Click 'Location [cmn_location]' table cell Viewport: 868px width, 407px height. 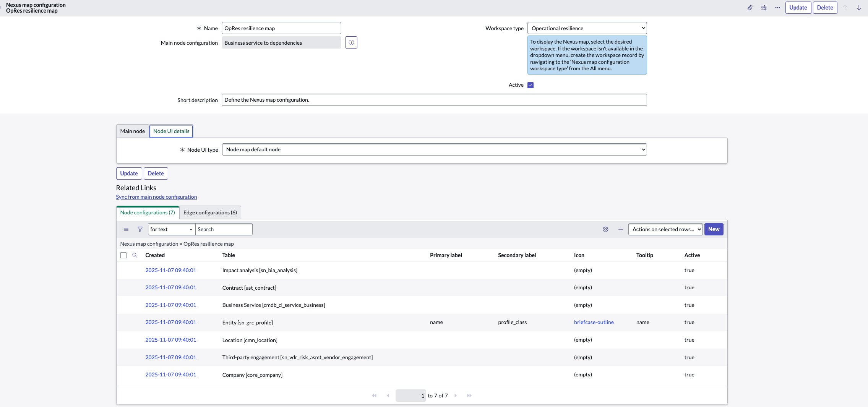coord(250,340)
